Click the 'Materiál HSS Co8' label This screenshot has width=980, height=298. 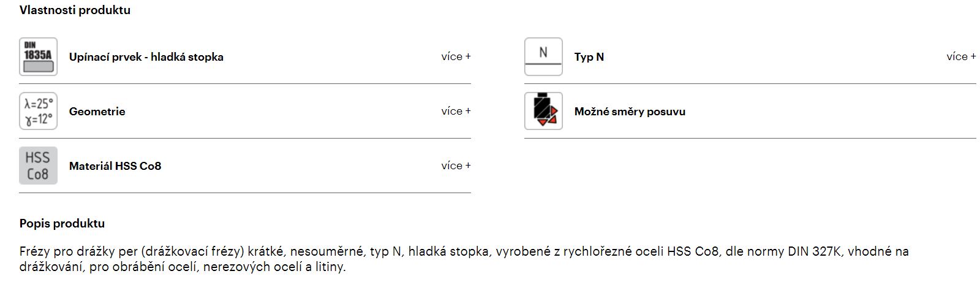click(x=115, y=166)
